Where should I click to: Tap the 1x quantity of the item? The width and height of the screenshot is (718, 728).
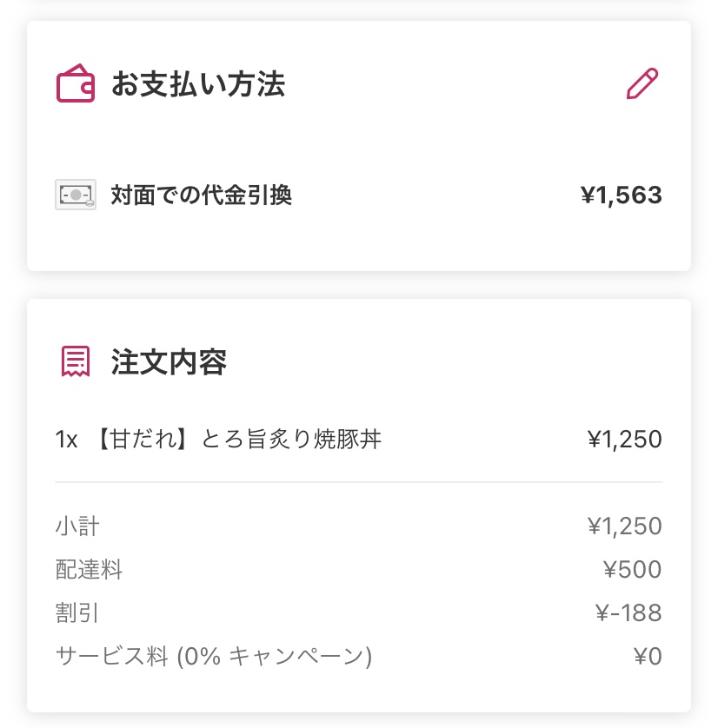[x=66, y=440]
